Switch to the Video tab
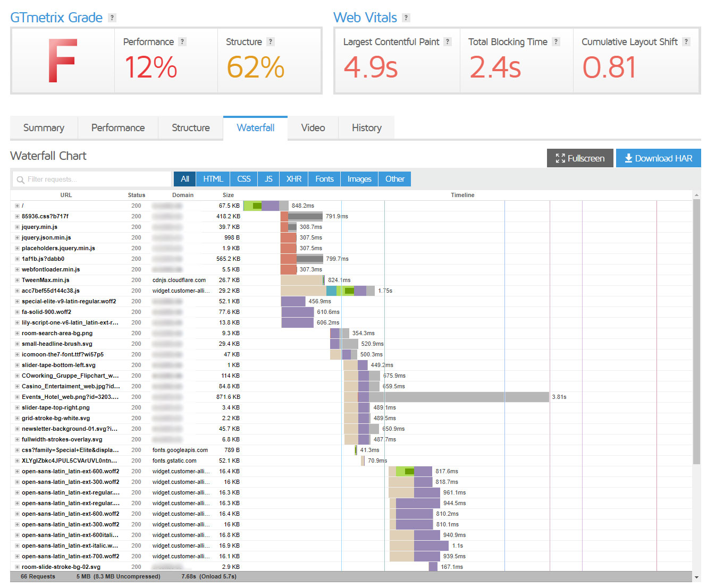Image resolution: width=707 pixels, height=588 pixels. 313,127
